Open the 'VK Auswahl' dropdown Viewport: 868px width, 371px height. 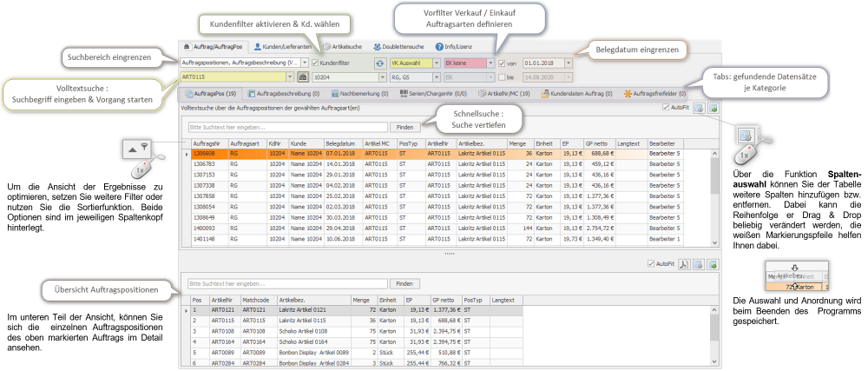[437, 63]
